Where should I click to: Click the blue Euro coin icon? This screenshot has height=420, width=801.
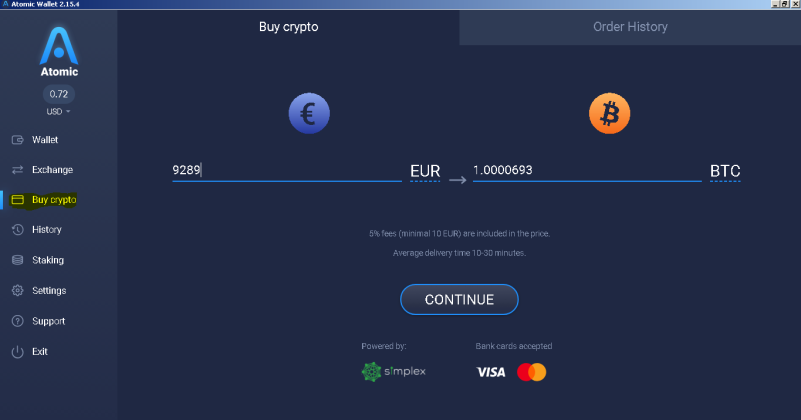point(309,113)
